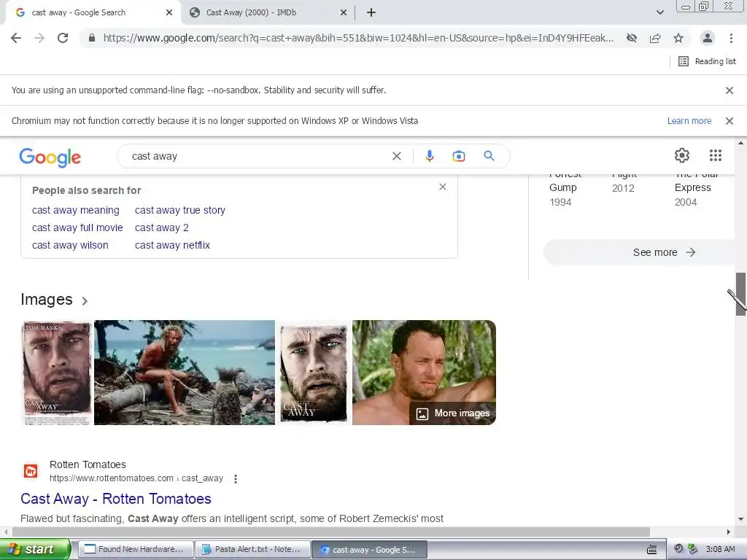Open the Chromium three-dot menu

coord(731,38)
